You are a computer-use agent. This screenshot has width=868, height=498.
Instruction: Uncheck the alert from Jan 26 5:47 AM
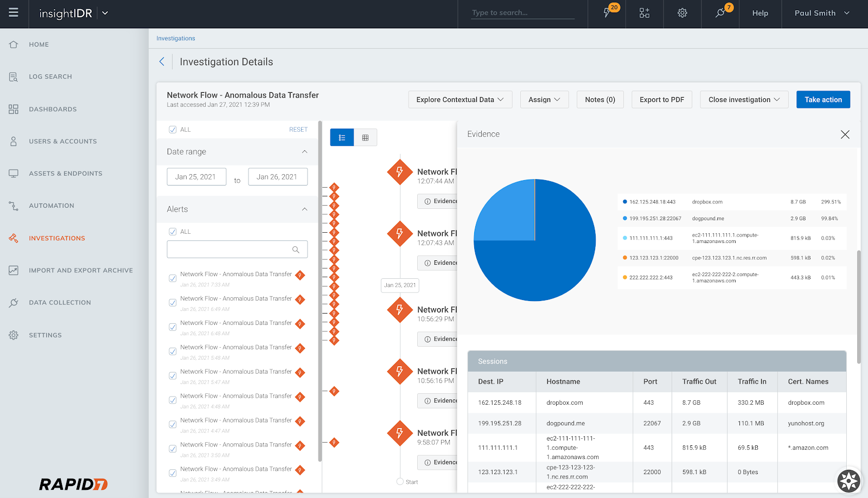click(173, 376)
